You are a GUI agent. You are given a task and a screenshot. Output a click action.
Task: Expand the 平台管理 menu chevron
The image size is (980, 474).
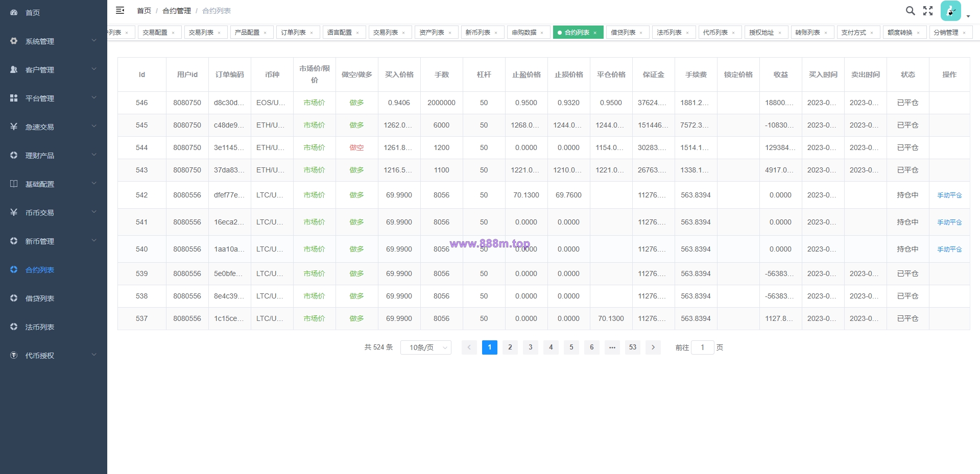point(94,97)
